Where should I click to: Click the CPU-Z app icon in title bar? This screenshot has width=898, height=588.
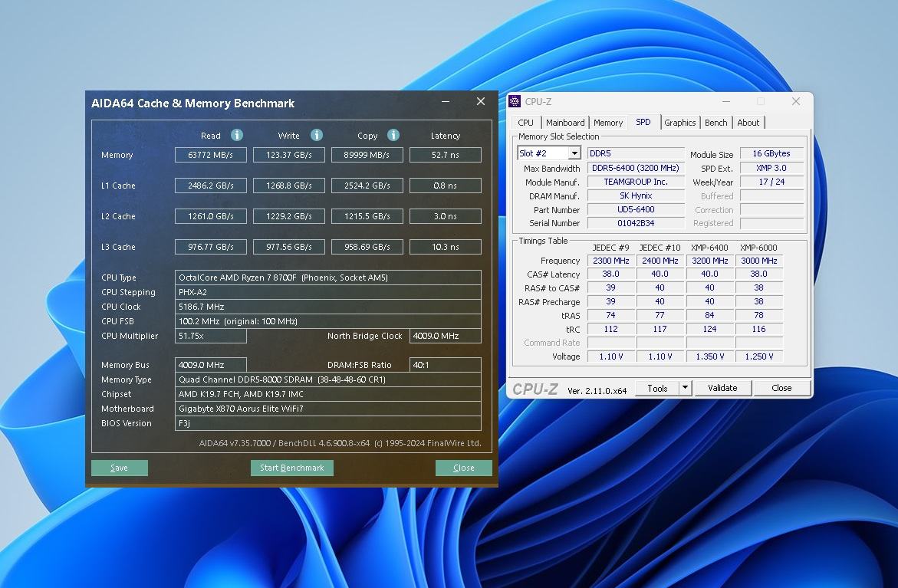point(515,101)
